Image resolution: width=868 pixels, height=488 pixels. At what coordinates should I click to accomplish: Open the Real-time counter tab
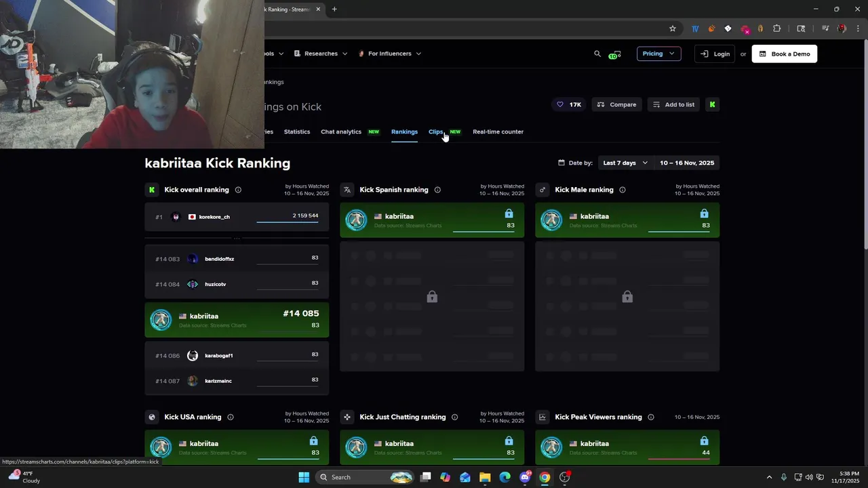point(498,131)
